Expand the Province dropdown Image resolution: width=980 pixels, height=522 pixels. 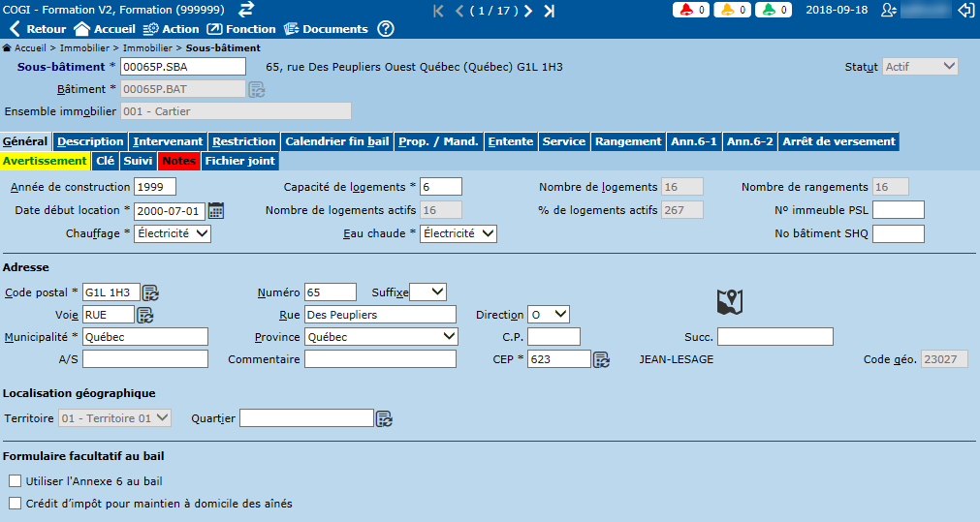[x=381, y=337]
